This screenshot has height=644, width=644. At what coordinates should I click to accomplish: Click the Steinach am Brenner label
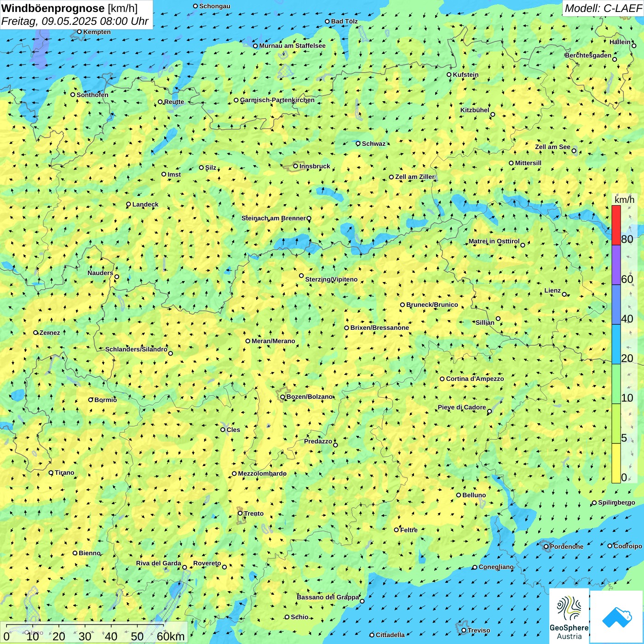coord(274,218)
